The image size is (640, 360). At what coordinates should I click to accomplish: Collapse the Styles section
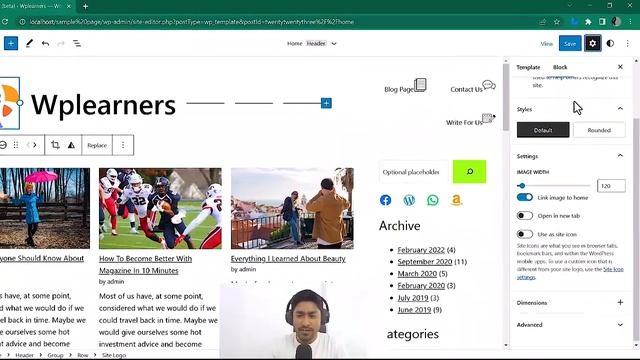[x=620, y=109]
